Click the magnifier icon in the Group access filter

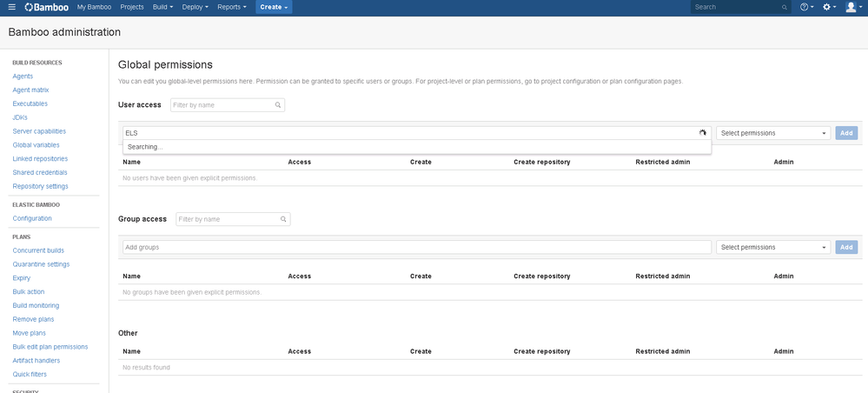click(283, 219)
